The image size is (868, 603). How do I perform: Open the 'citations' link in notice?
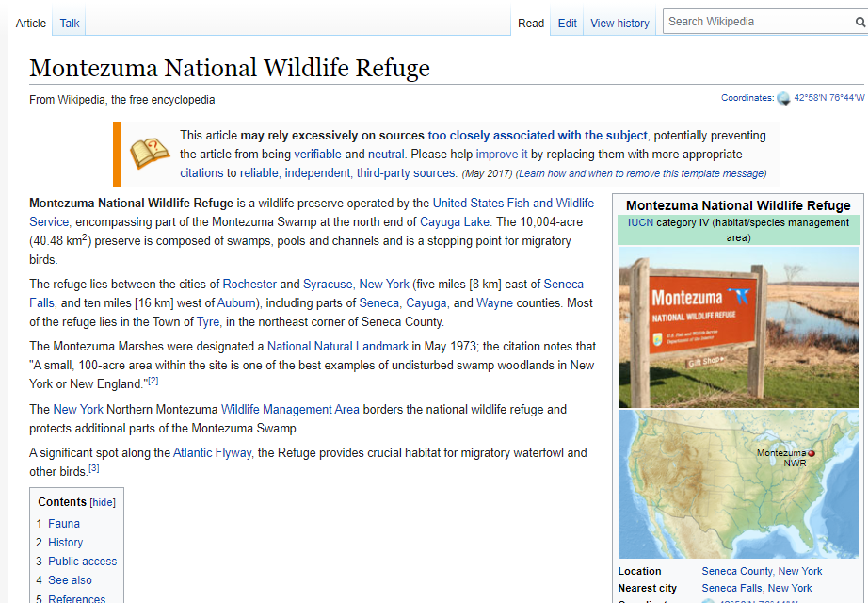201,173
